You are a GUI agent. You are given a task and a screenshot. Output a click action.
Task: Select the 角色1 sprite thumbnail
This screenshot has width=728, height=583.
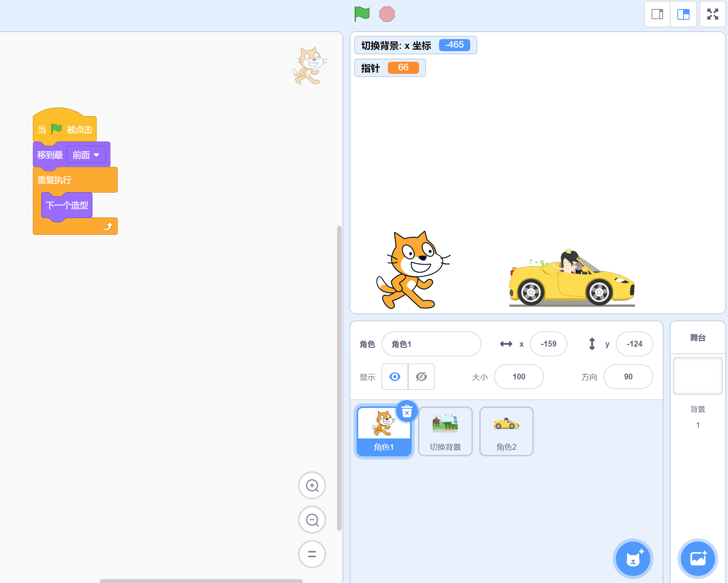[384, 431]
